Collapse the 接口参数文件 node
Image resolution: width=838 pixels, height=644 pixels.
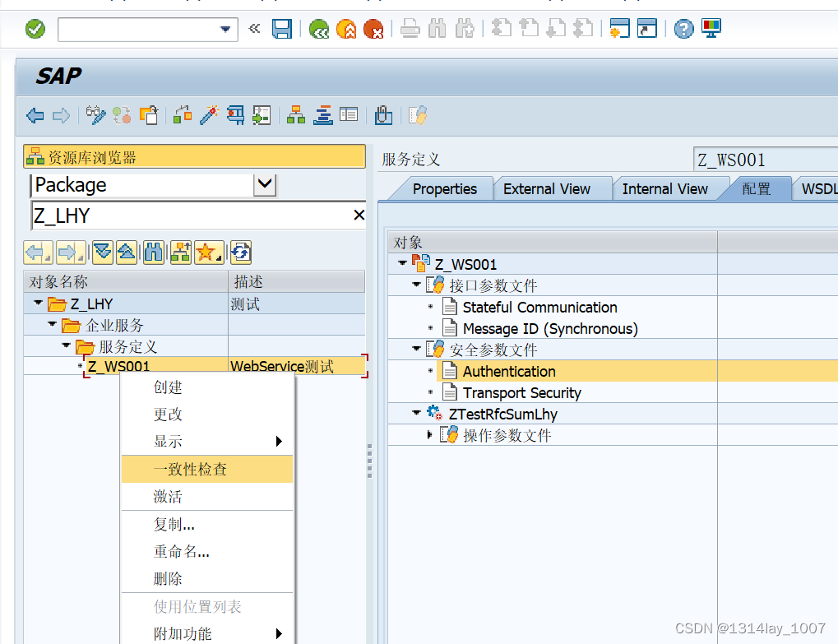click(x=416, y=285)
